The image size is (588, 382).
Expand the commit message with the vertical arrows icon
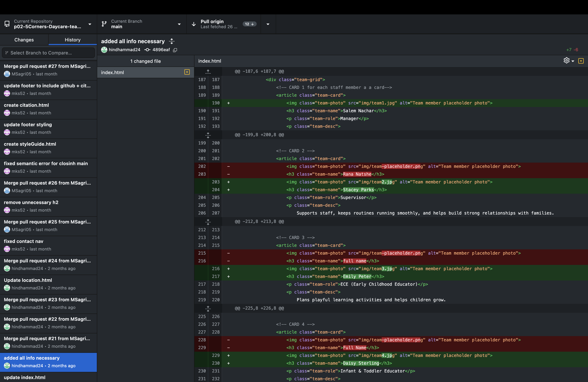[x=172, y=41]
